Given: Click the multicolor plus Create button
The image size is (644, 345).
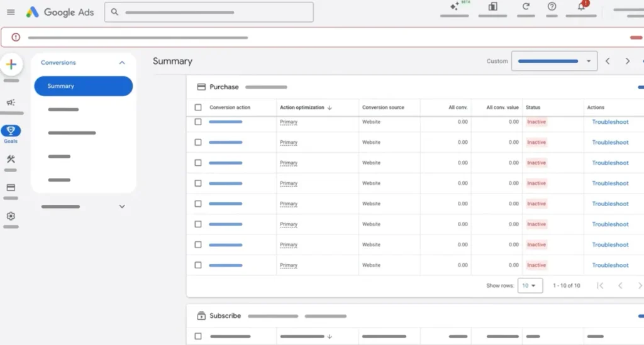Looking at the screenshot, I should pyautogui.click(x=11, y=64).
